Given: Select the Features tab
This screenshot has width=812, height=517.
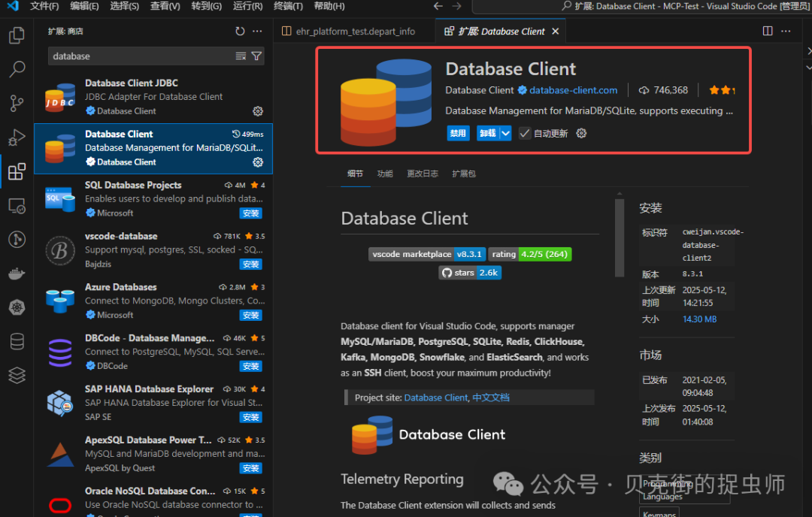Looking at the screenshot, I should pos(385,174).
